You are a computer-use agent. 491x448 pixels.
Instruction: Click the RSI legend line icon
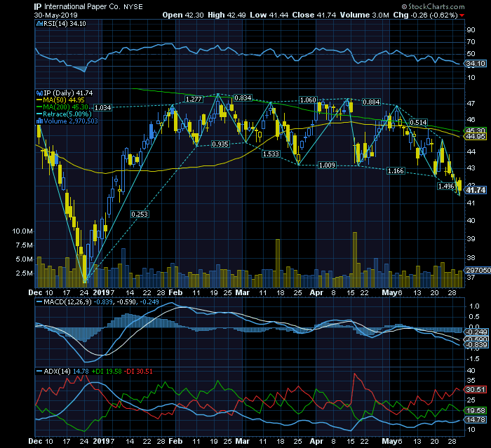point(39,23)
